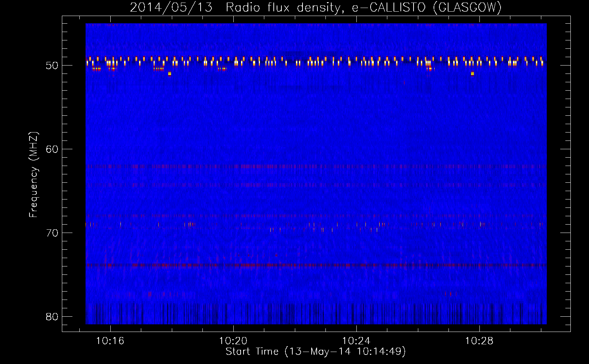Select the 80 frequency tick label
This screenshot has height=364, width=589.
(x=52, y=317)
